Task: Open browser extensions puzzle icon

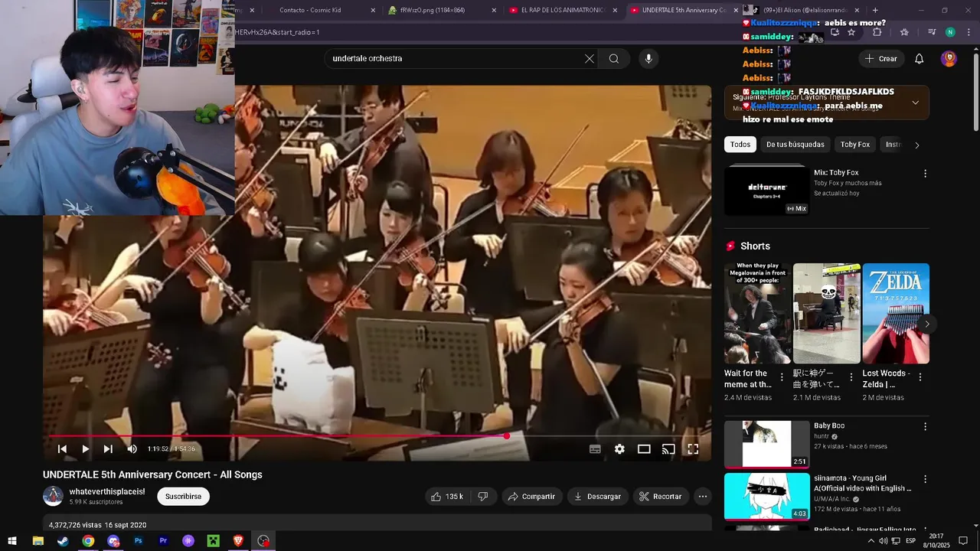Action: pyautogui.click(x=877, y=32)
